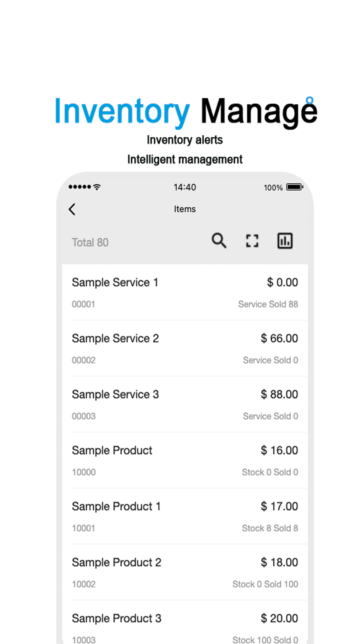Image resolution: width=362 pixels, height=644 pixels.
Task: Select the Sample Product item code 10000
Action: coord(84,472)
